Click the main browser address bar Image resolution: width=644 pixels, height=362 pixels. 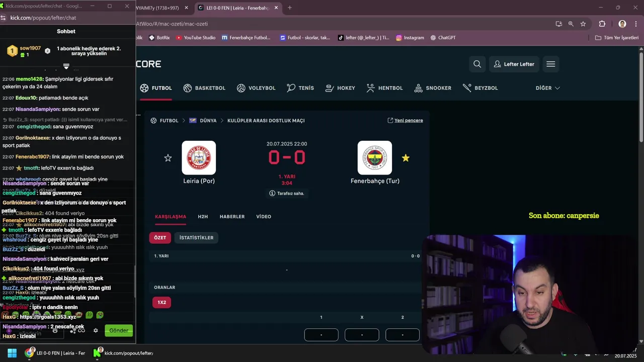point(342,24)
